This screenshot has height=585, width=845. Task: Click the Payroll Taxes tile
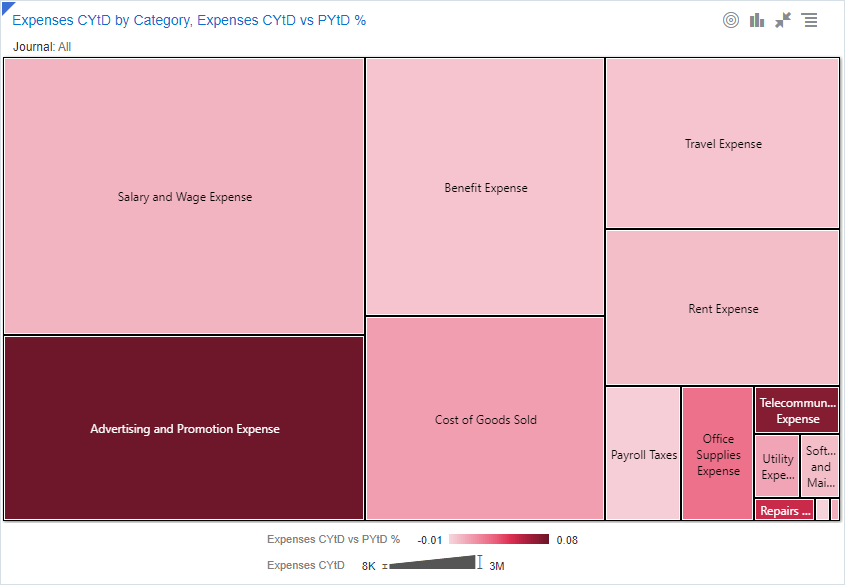pyautogui.click(x=643, y=454)
